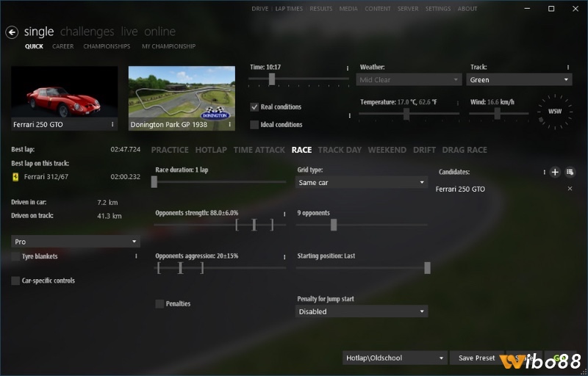Click the Ferrari badge beside 312/67
This screenshot has height=376, width=588.
click(15, 177)
